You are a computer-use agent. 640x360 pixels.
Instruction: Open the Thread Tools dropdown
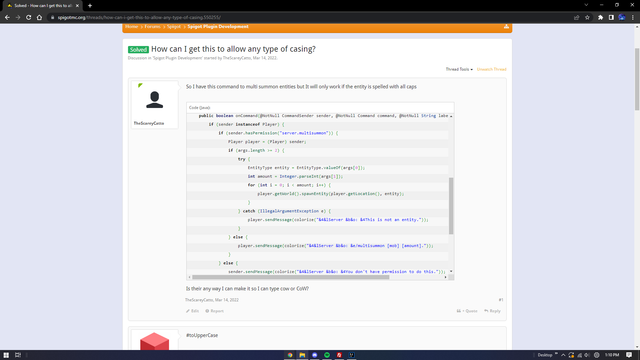pos(459,69)
